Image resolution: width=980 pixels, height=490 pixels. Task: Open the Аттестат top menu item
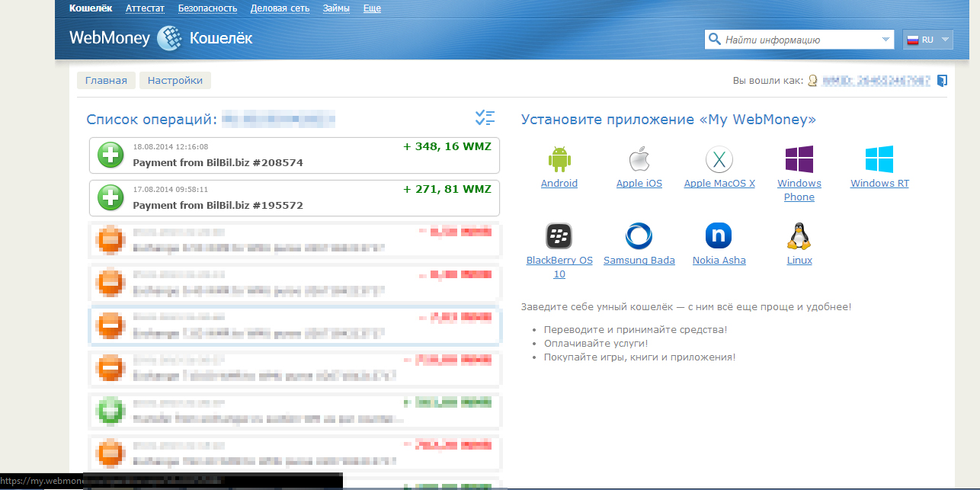(145, 9)
